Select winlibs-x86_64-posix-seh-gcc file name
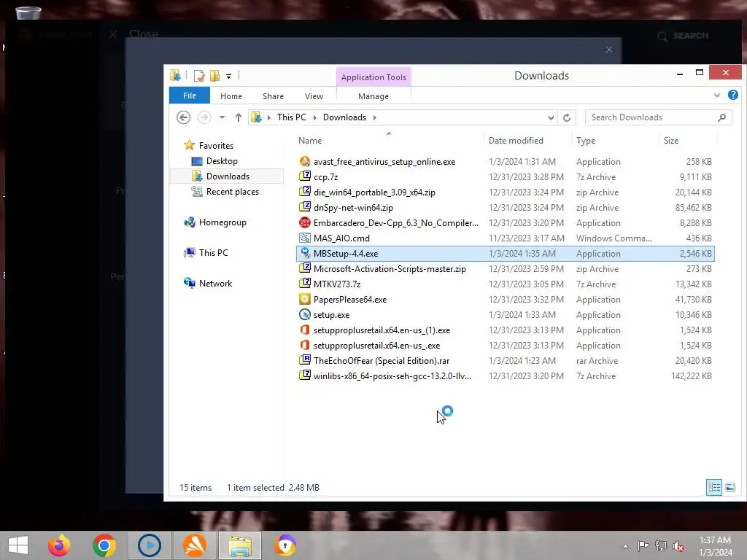 pos(392,376)
